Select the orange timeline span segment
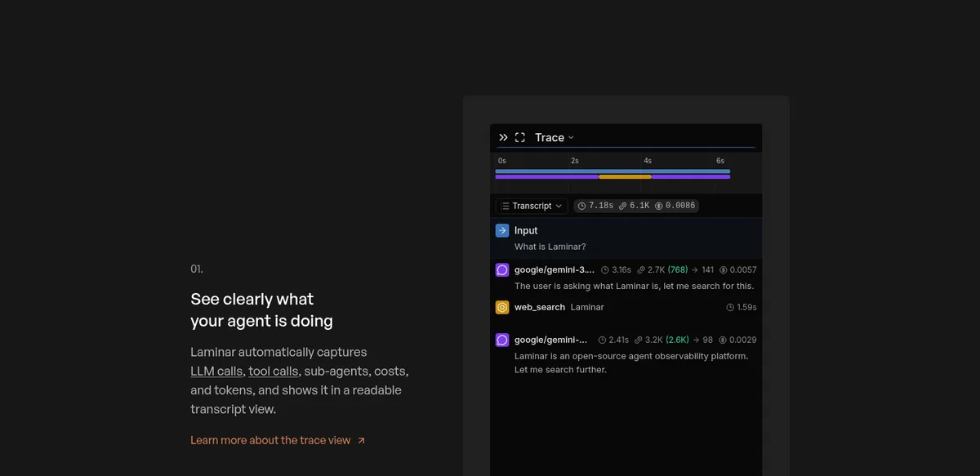 click(x=625, y=176)
